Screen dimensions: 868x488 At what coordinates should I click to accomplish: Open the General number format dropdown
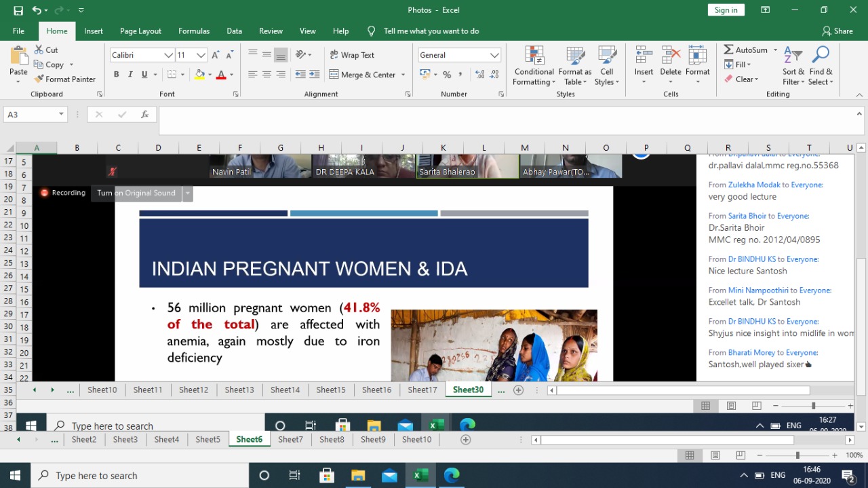click(494, 55)
